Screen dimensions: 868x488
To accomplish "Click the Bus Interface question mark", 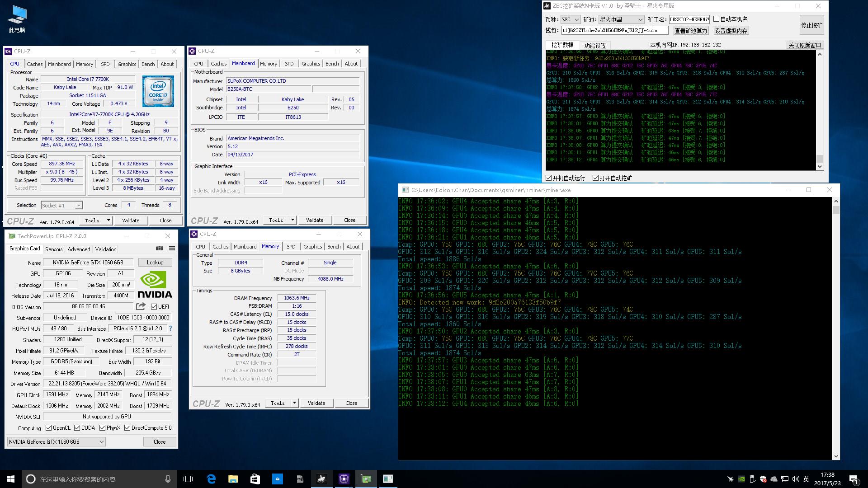I will coord(170,329).
